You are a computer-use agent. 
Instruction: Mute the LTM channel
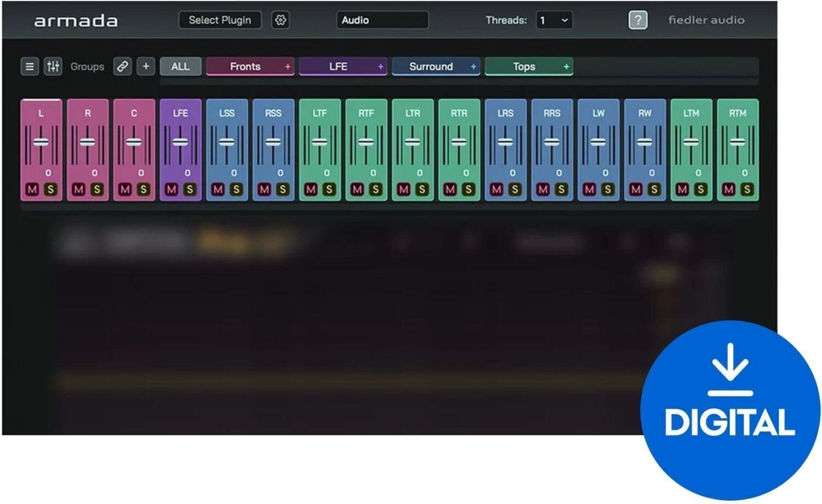682,189
